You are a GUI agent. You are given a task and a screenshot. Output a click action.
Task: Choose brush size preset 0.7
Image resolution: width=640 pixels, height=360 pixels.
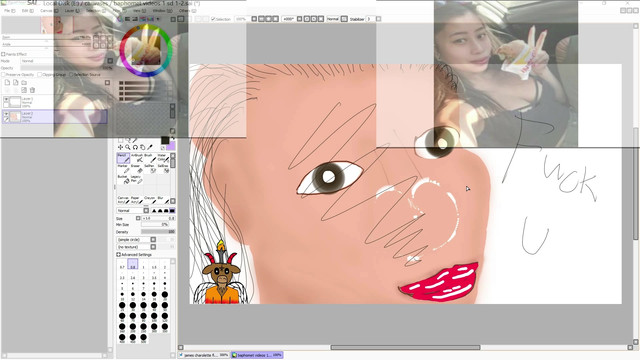(x=122, y=265)
